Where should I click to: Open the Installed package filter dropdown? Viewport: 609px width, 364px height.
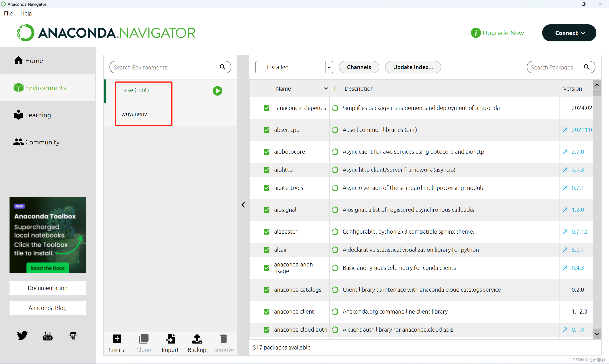pyautogui.click(x=294, y=67)
